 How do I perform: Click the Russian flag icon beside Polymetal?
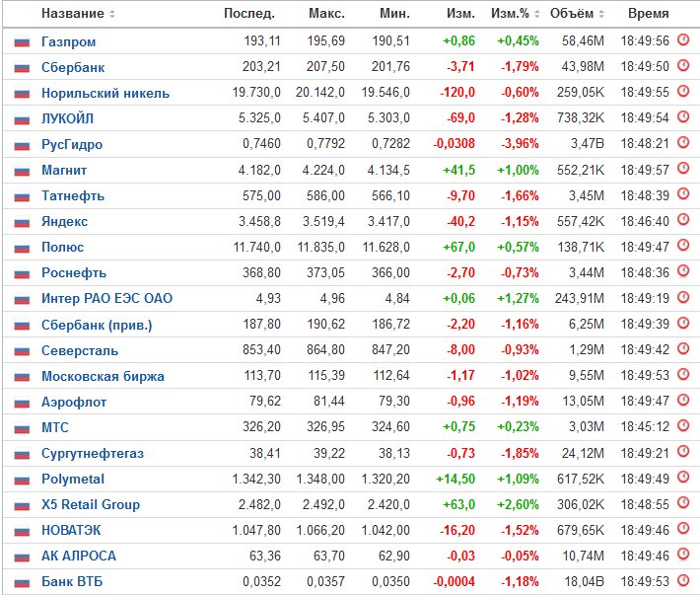coord(22,480)
